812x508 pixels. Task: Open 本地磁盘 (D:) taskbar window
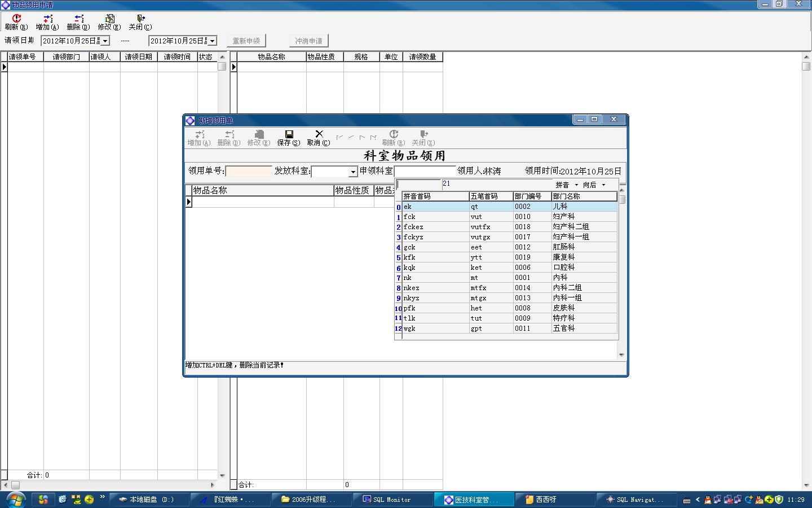point(149,500)
